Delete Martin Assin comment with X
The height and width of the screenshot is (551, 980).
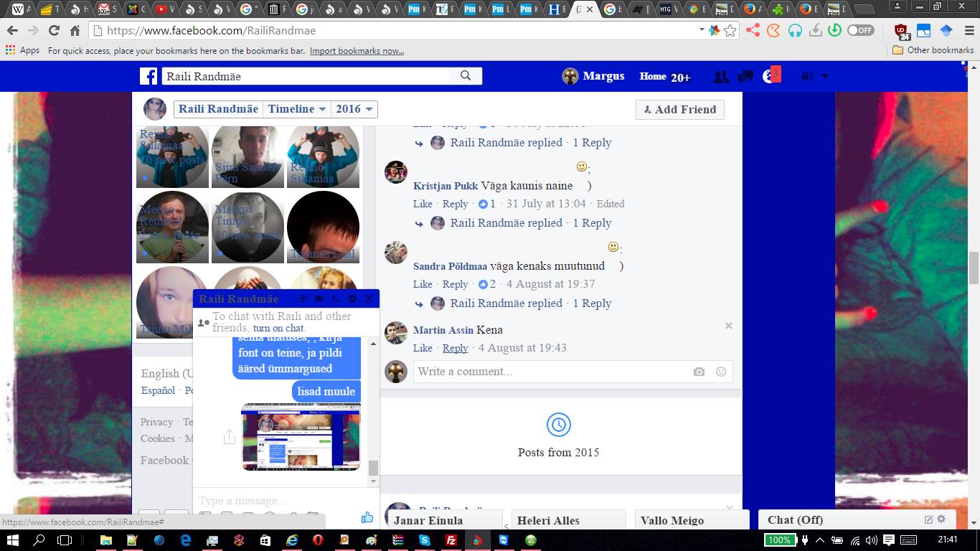point(729,326)
